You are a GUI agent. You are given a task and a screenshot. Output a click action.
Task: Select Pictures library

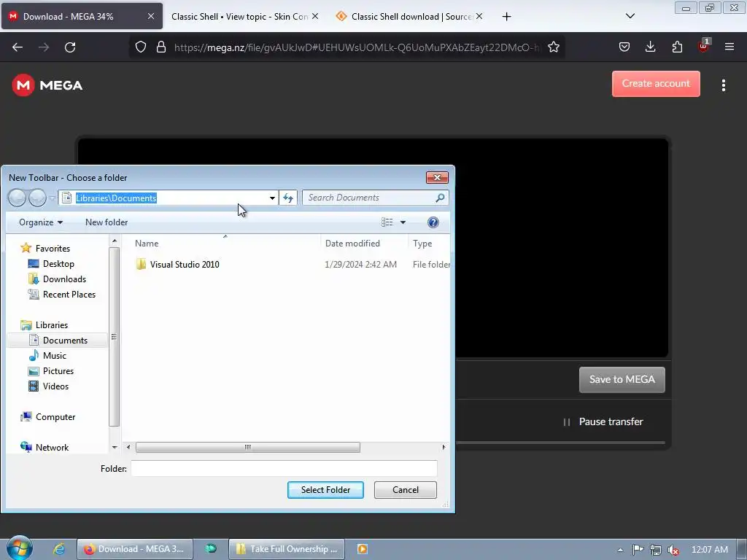(51, 371)
